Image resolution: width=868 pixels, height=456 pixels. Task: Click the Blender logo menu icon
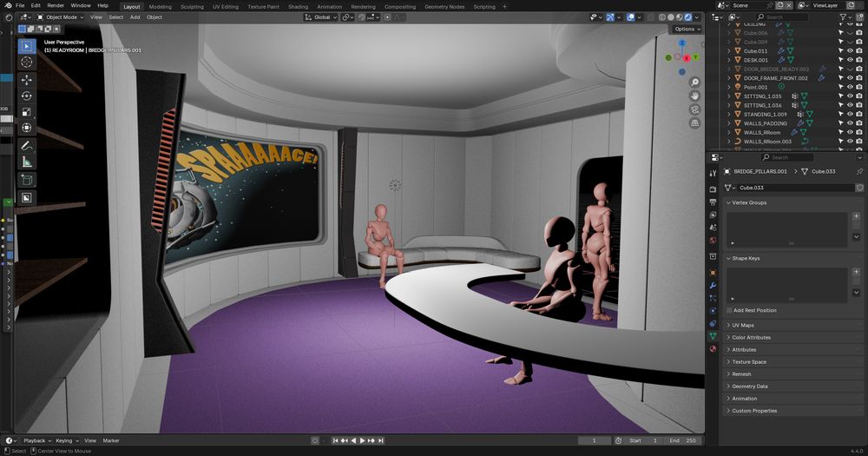(x=8, y=5)
